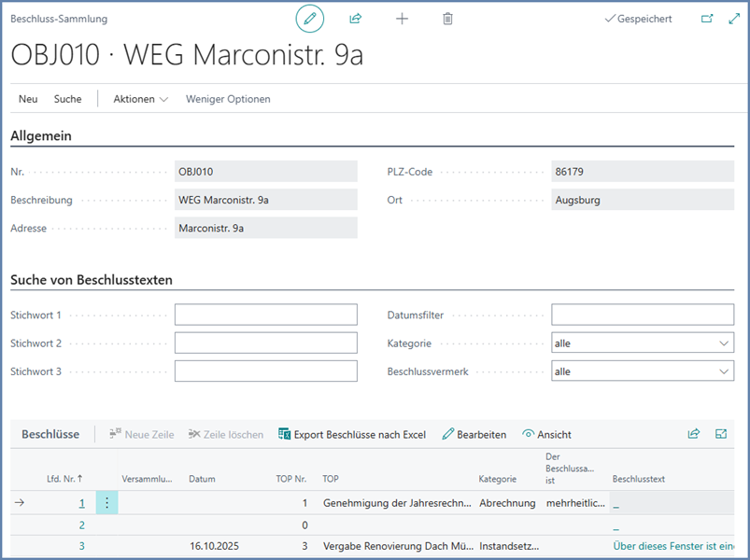Click the share icon in top header
The height and width of the screenshot is (560, 750).
356,19
